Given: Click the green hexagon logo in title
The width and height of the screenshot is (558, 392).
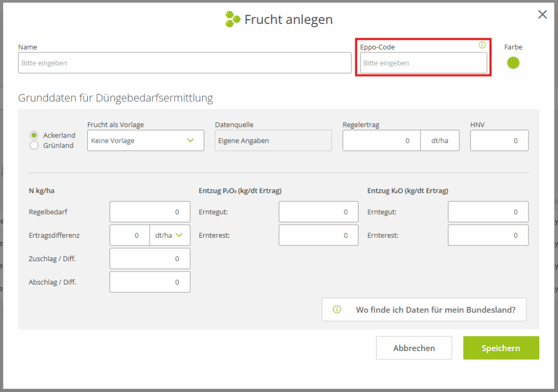Looking at the screenshot, I should tap(233, 19).
